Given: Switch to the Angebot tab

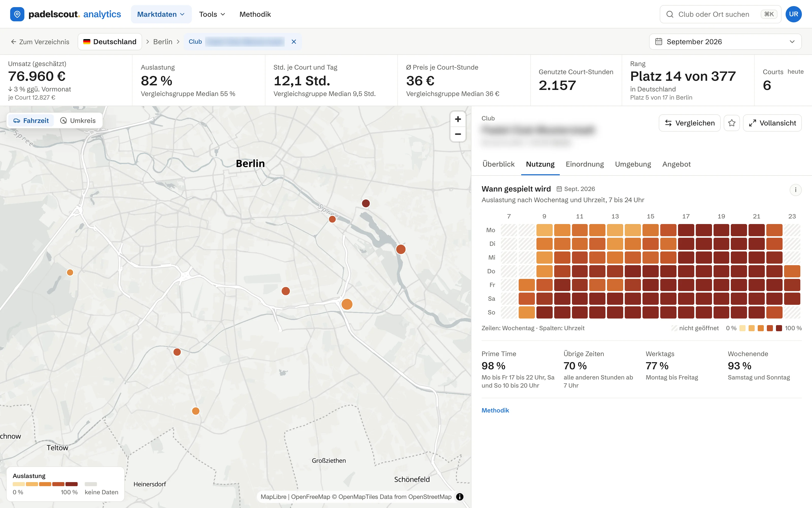Looking at the screenshot, I should click(x=676, y=164).
